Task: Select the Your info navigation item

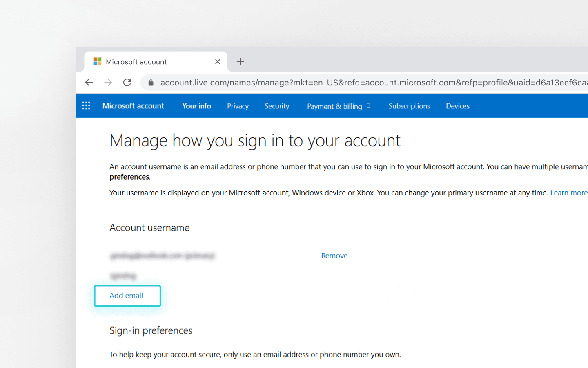Action: point(196,106)
